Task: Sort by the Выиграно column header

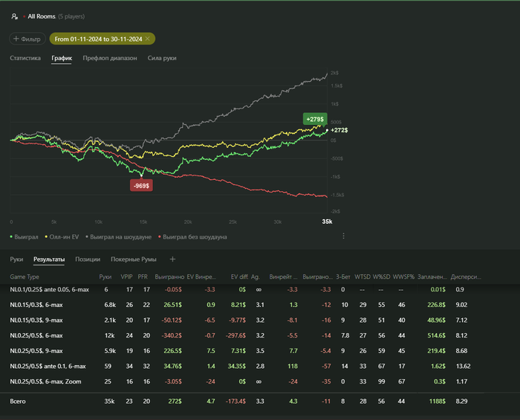Action: (x=169, y=277)
